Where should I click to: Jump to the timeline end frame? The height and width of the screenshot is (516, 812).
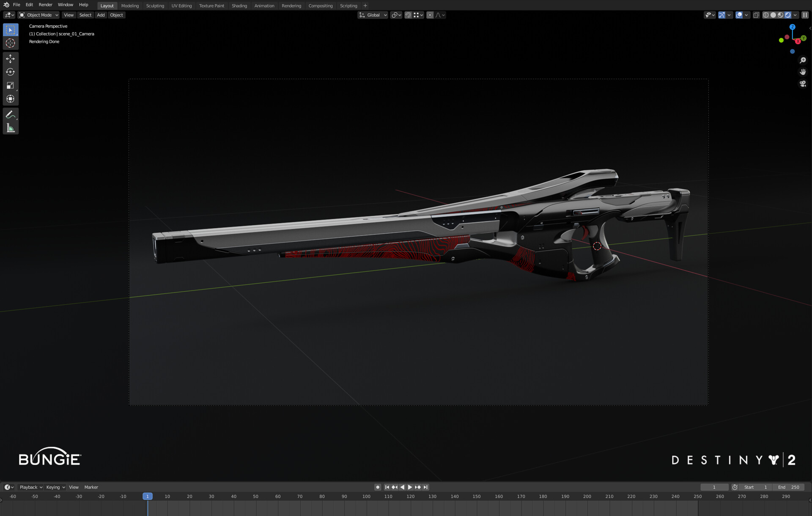(x=425, y=487)
